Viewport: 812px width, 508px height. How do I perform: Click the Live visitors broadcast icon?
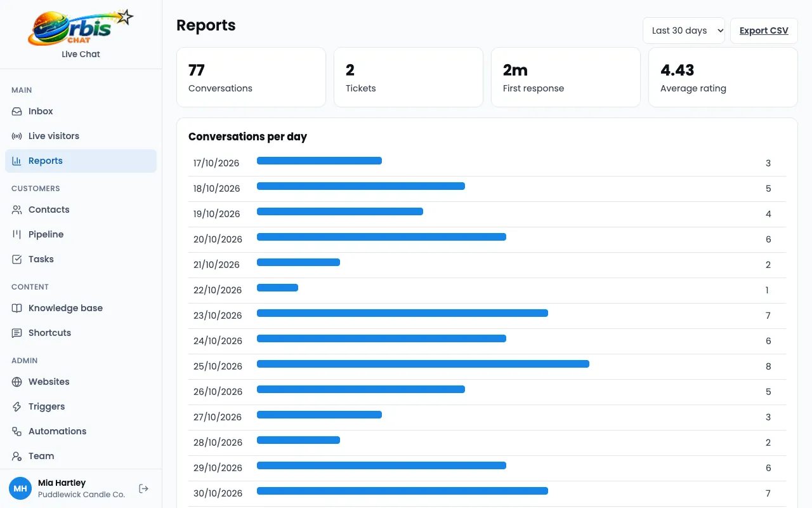[17, 136]
